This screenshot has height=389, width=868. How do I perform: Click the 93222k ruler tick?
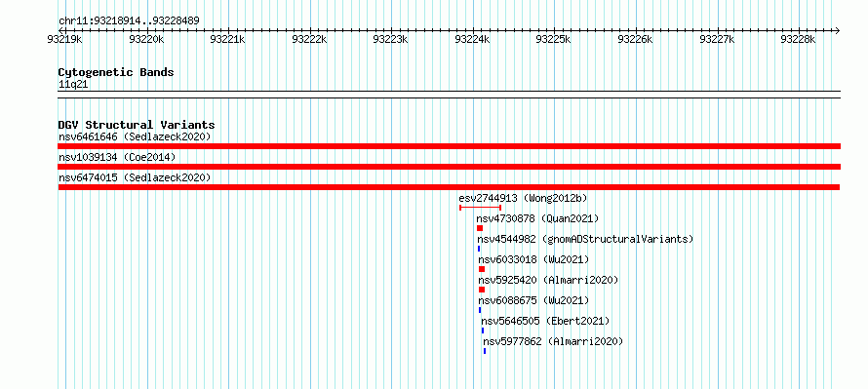tap(310, 39)
